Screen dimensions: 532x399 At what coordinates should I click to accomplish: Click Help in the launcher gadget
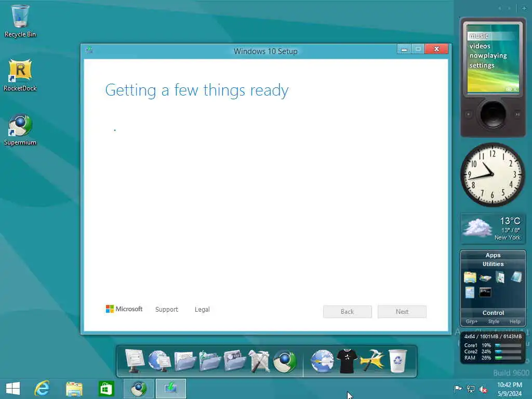tap(515, 321)
